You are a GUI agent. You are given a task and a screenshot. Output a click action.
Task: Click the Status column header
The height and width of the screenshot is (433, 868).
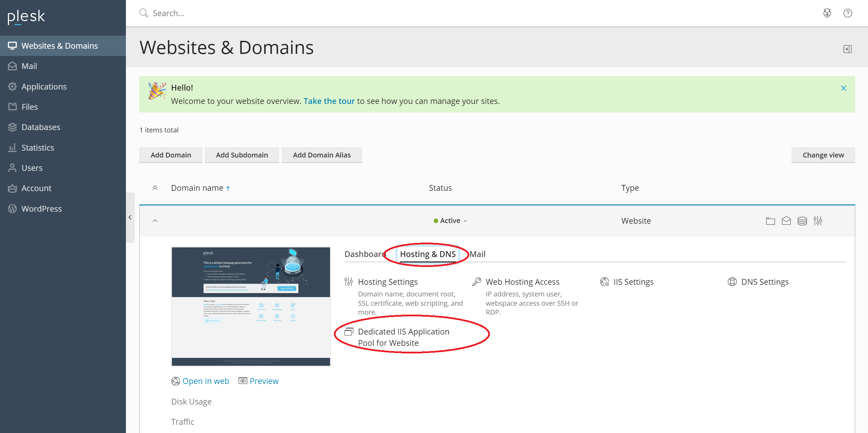tap(440, 188)
